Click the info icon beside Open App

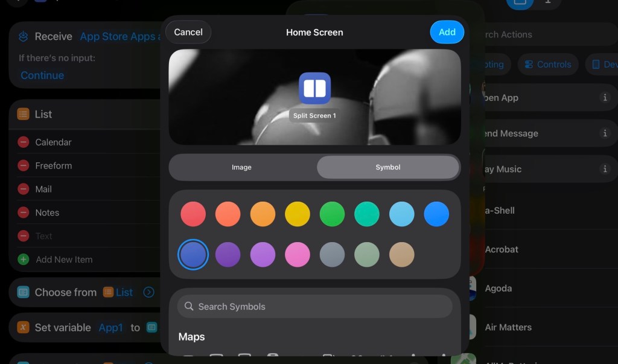[605, 98]
